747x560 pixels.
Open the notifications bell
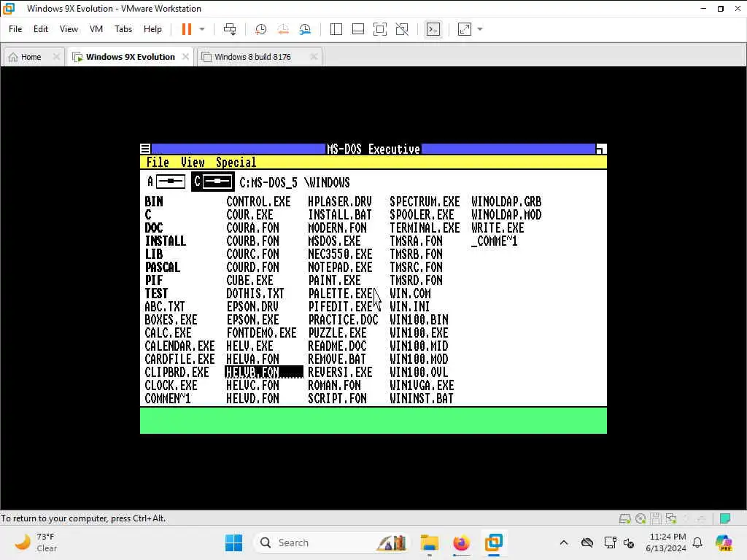pos(697,542)
